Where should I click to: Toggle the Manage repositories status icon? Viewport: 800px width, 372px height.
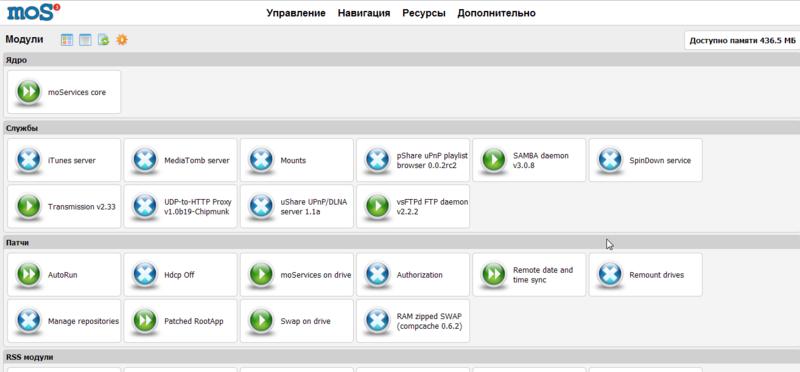[29, 321]
